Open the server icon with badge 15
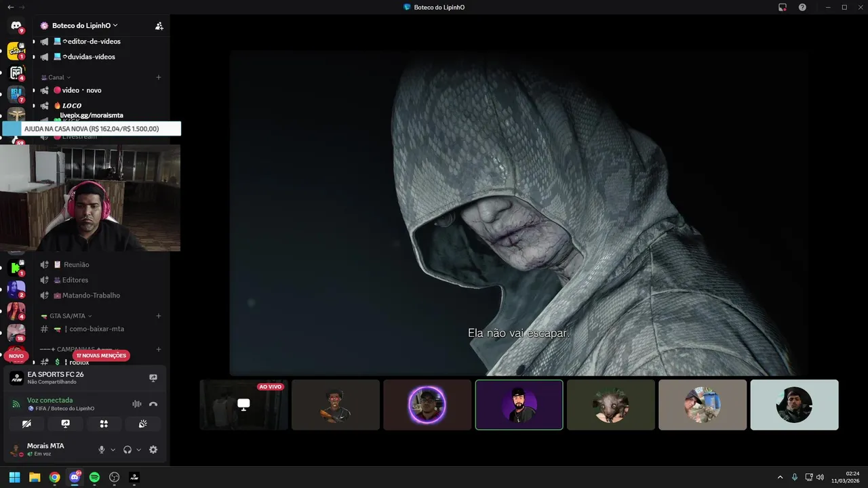The image size is (868, 488). click(x=16, y=333)
